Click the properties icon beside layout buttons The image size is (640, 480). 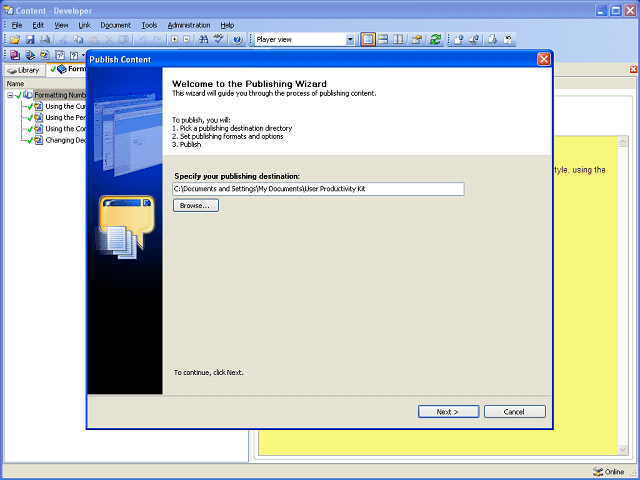417,40
